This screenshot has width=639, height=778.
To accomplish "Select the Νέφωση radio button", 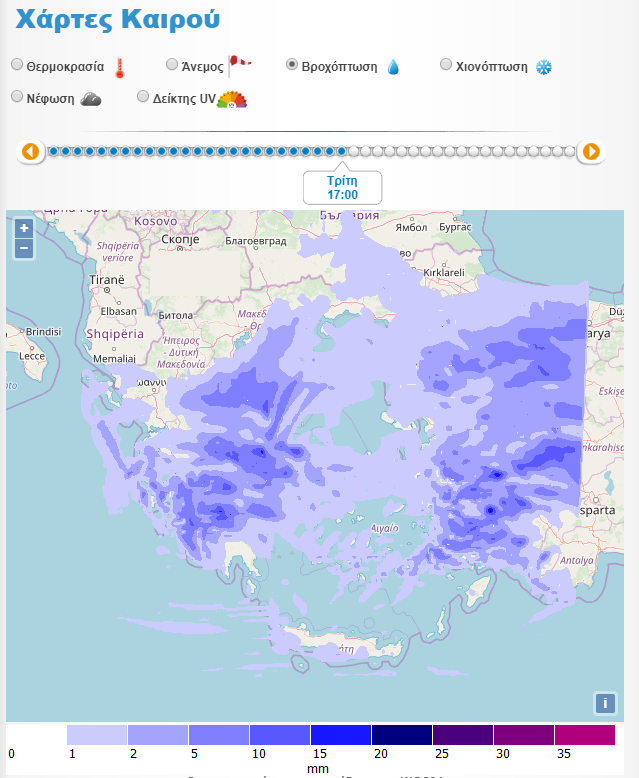I will (17, 96).
